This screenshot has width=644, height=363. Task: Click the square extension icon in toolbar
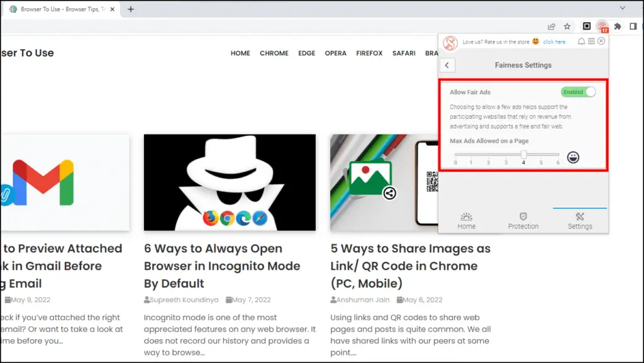coord(587,26)
